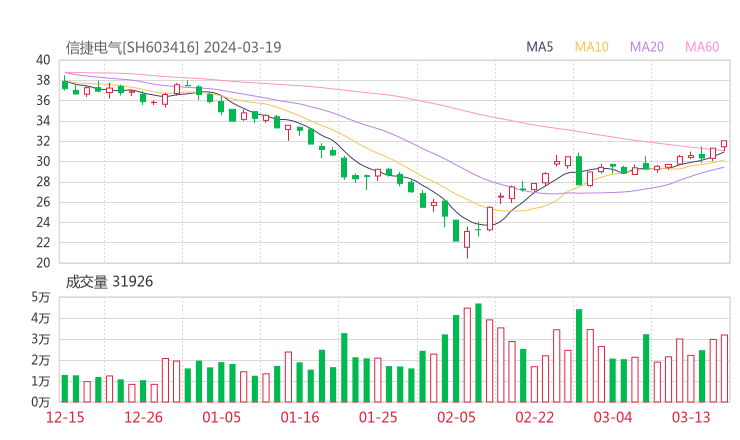Click the 03-13 date label
Image resolution: width=740 pixels, height=440 pixels.
click(691, 417)
